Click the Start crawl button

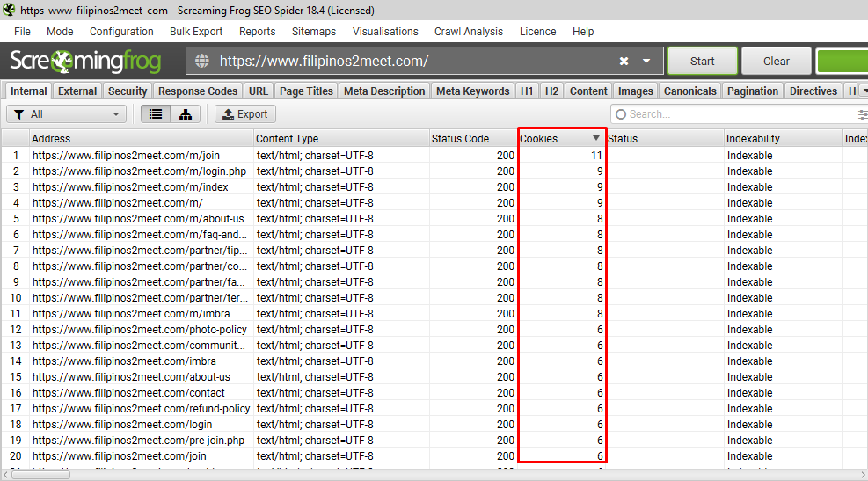(702, 61)
